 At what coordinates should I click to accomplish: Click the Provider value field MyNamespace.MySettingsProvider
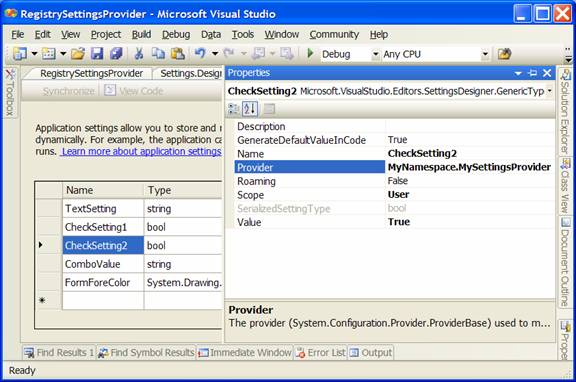pyautogui.click(x=469, y=167)
